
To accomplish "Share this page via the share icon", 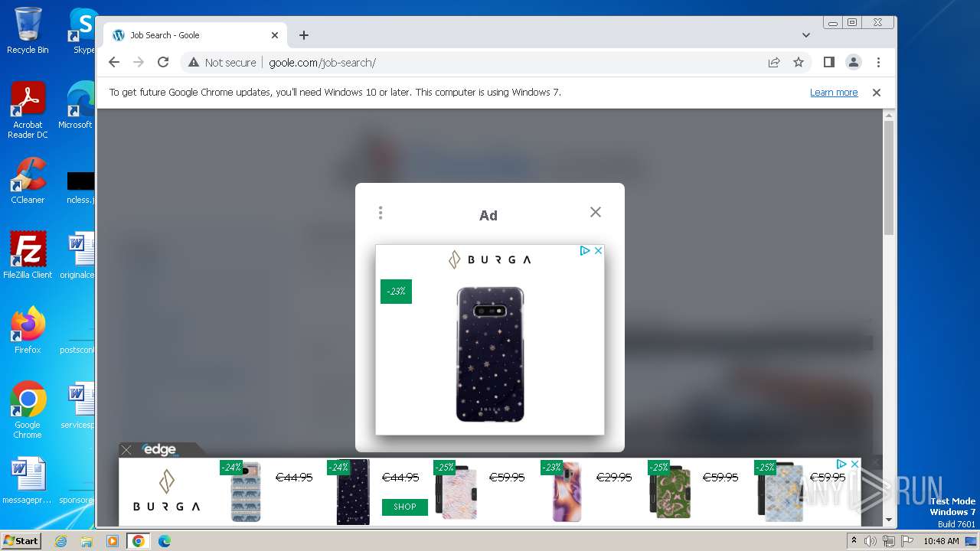I will [x=774, y=63].
